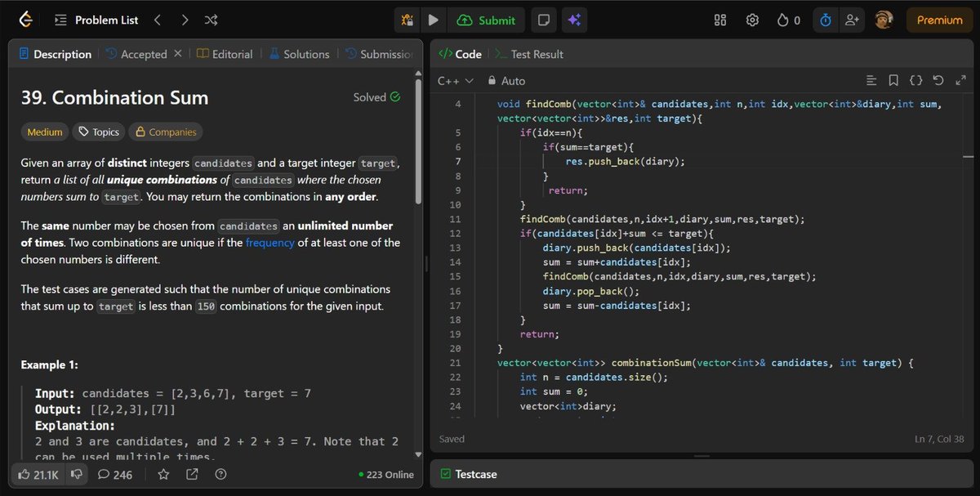Submit the solution
Image resolution: width=980 pixels, height=496 pixels.
pos(487,20)
